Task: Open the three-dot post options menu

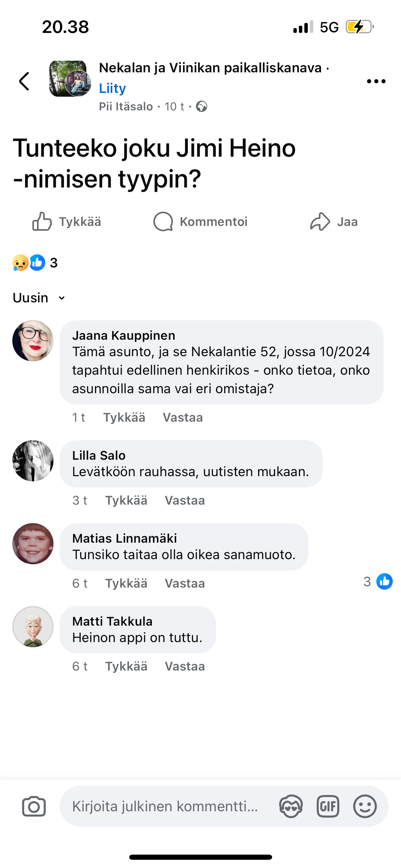Action: pos(376,81)
